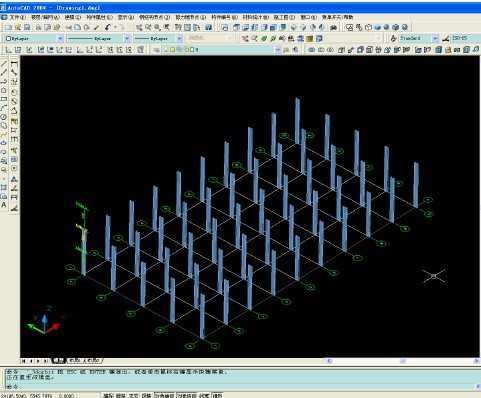Select the Pan realtime tool

point(139,28)
